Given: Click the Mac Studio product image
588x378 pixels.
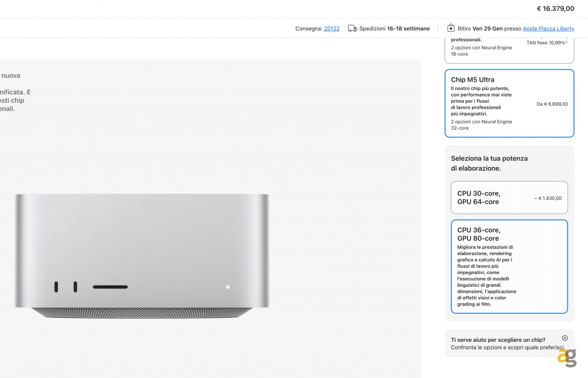Looking at the screenshot, I should [x=142, y=256].
